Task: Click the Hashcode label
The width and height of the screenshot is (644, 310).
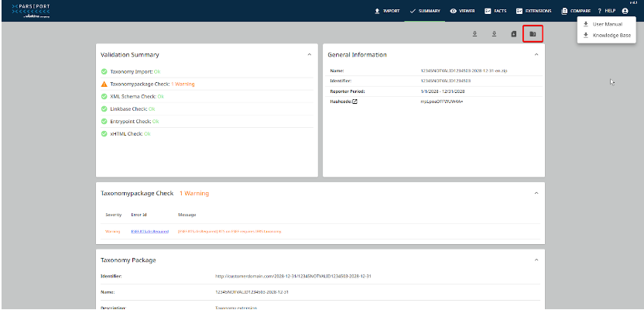Action: tap(341, 102)
